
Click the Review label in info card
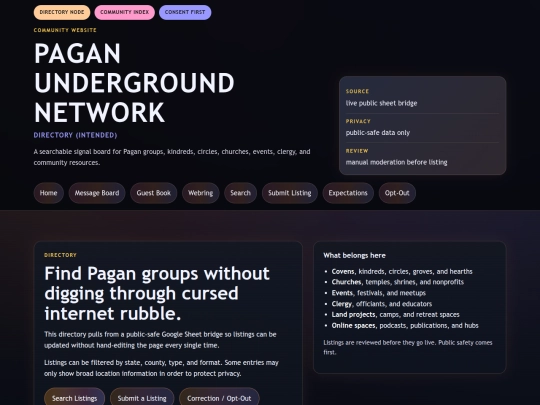coord(357,151)
